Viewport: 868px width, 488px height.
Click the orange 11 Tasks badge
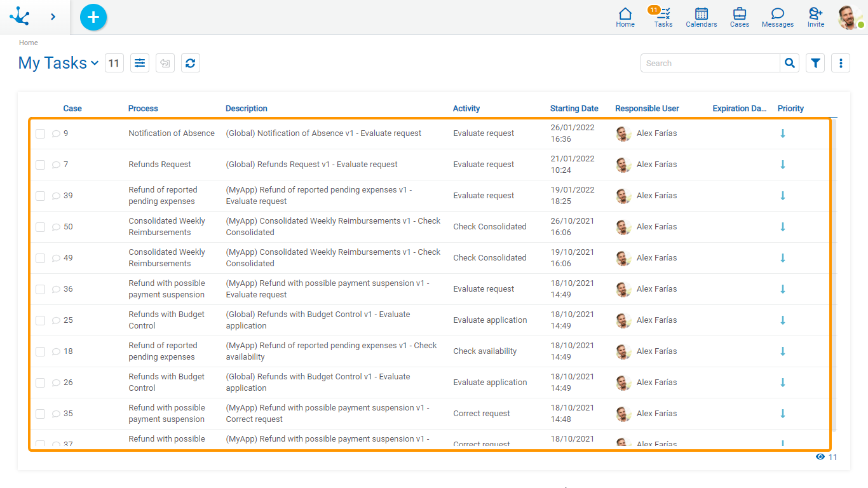654,10
